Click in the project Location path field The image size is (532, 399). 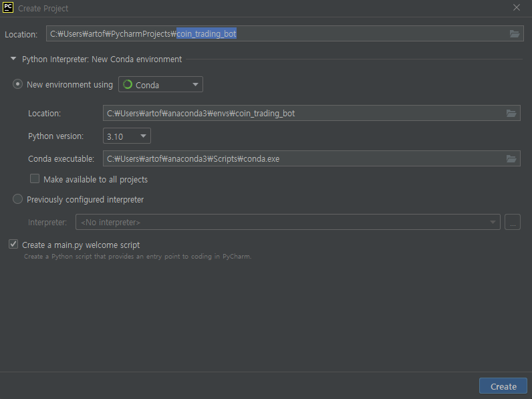point(285,33)
